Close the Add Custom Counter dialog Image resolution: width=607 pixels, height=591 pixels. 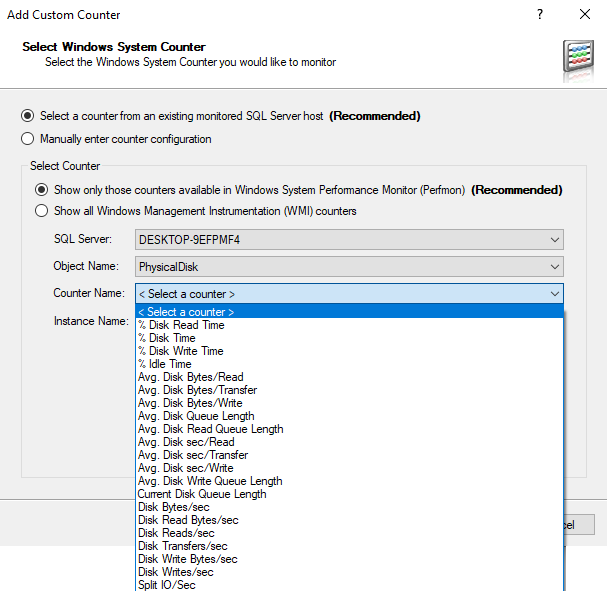coord(585,15)
